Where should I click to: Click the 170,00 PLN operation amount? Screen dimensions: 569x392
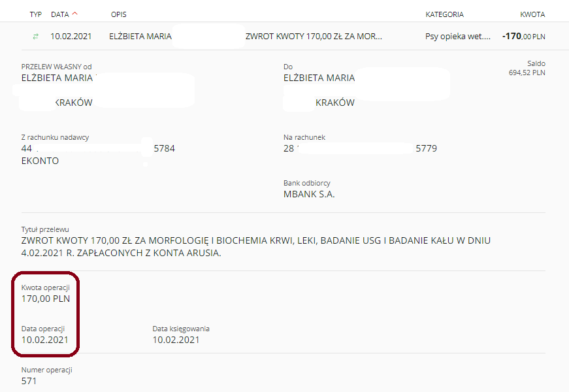(x=46, y=299)
